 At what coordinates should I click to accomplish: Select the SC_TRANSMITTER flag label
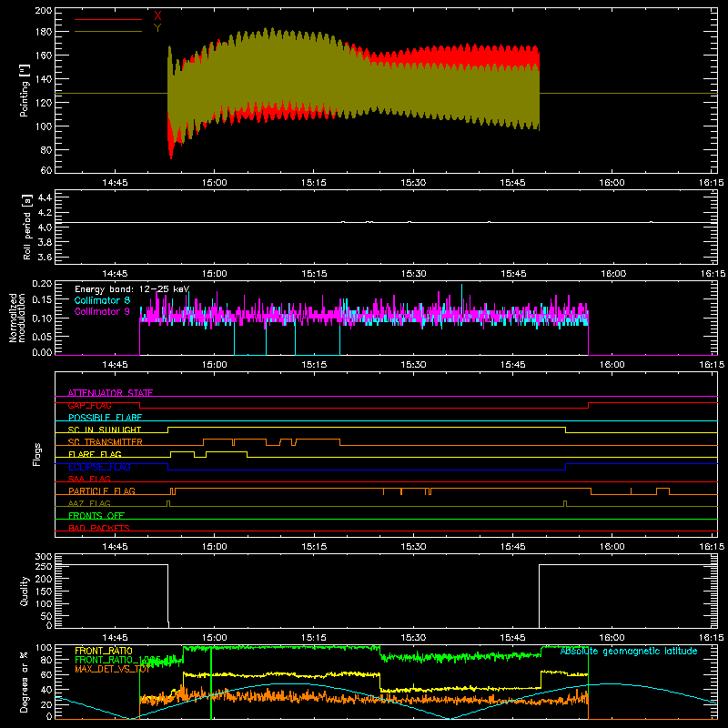click(106, 442)
